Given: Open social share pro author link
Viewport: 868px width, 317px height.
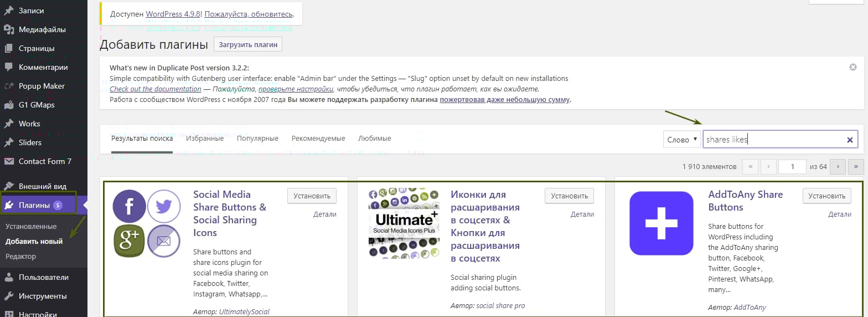Looking at the screenshot, I should pyautogui.click(x=500, y=306).
